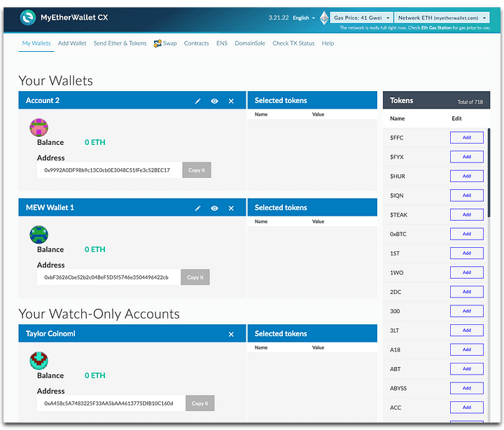Add the $TEAK token
The image size is (504, 430).
[x=467, y=215]
